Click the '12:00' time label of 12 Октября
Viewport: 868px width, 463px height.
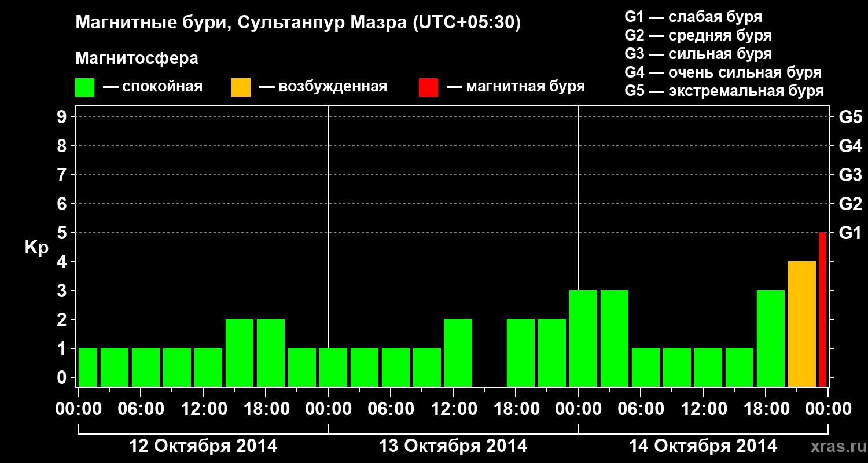point(203,409)
